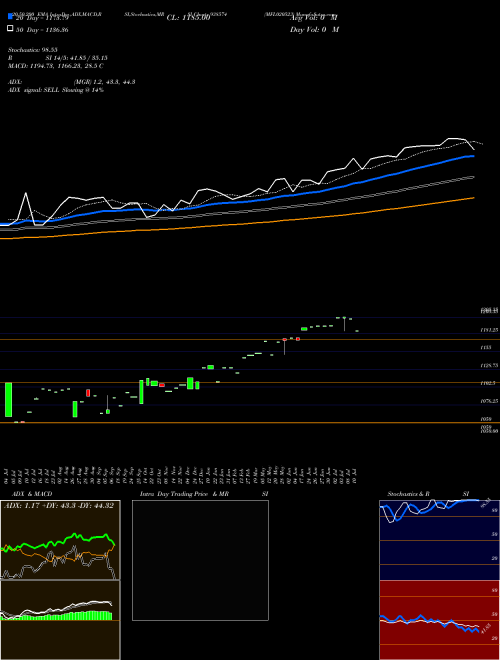Click the white 50 Day legend swatch
This screenshot has width=500, height=660.
tap(10, 29)
